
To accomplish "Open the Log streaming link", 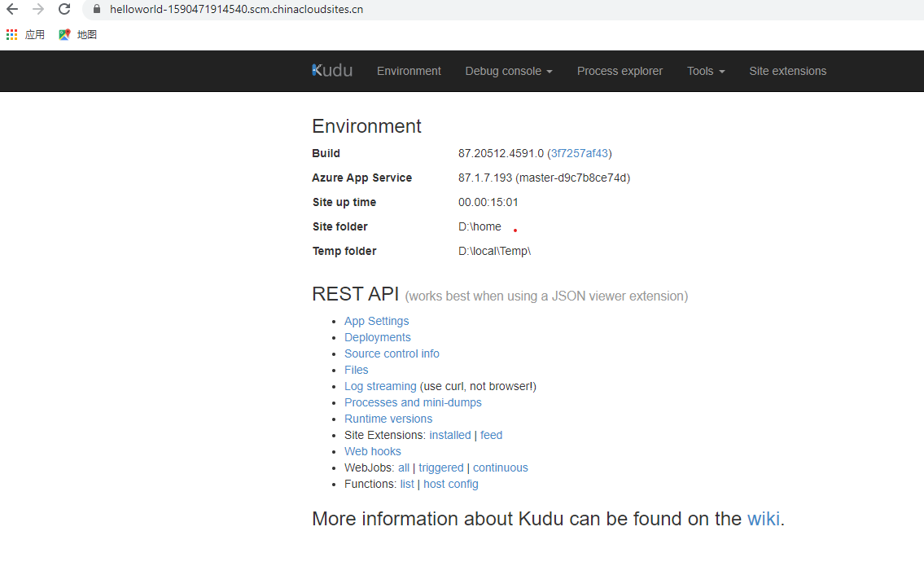I will pos(380,386).
